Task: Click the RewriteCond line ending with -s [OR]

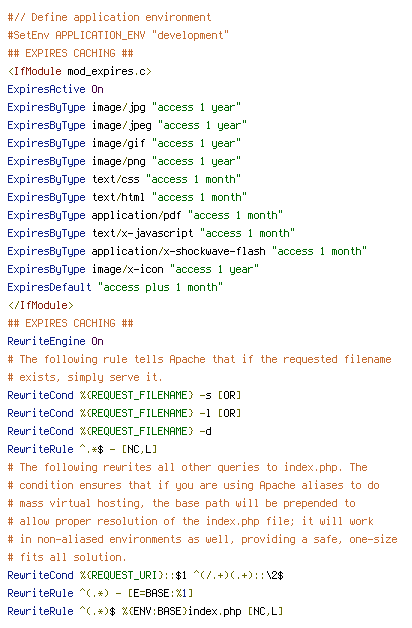Action: 124,395
